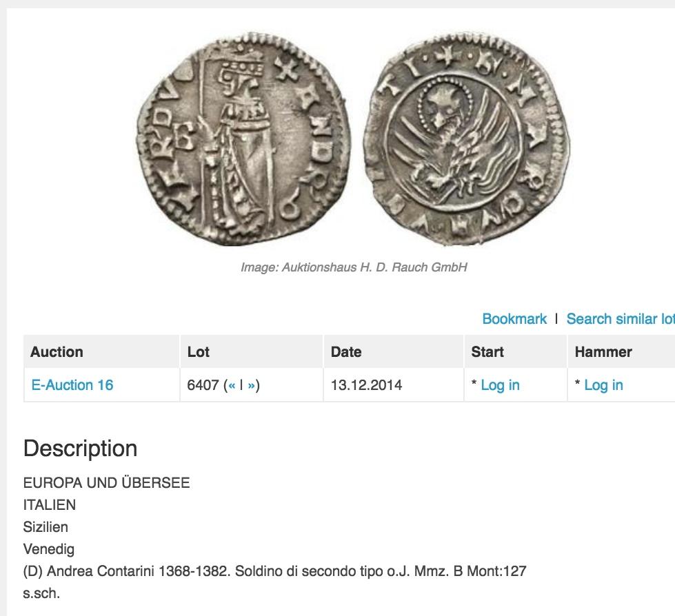Click the Hammer column header

pyautogui.click(x=603, y=352)
